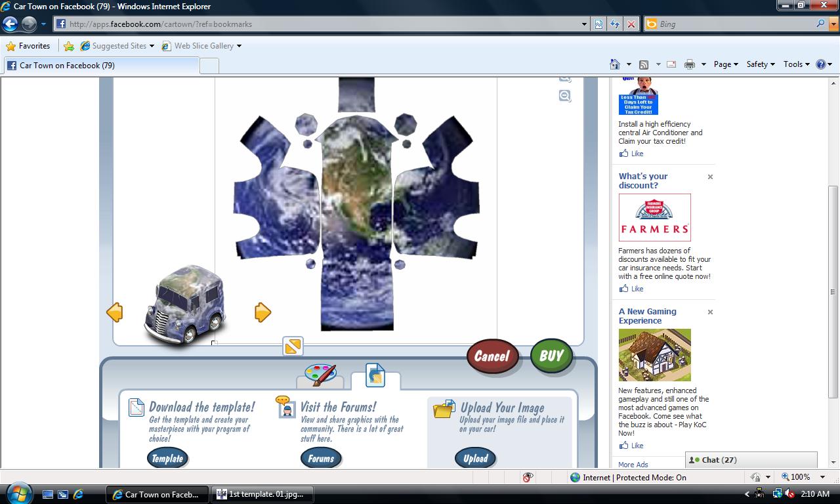This screenshot has width=840, height=504.
Task: Open the Facebook Chat bar
Action: coord(751,460)
